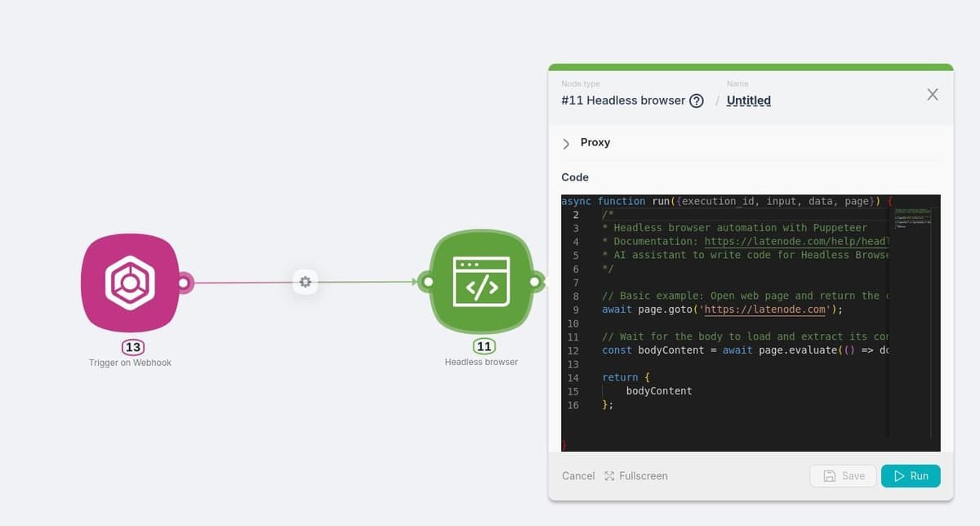Click the number 11 badge under browser node

483,346
